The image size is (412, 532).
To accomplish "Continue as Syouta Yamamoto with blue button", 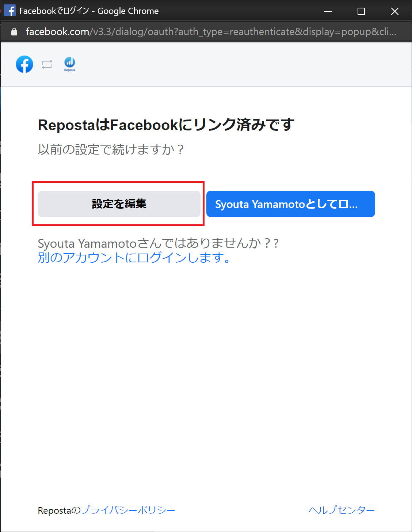I will tap(291, 204).
